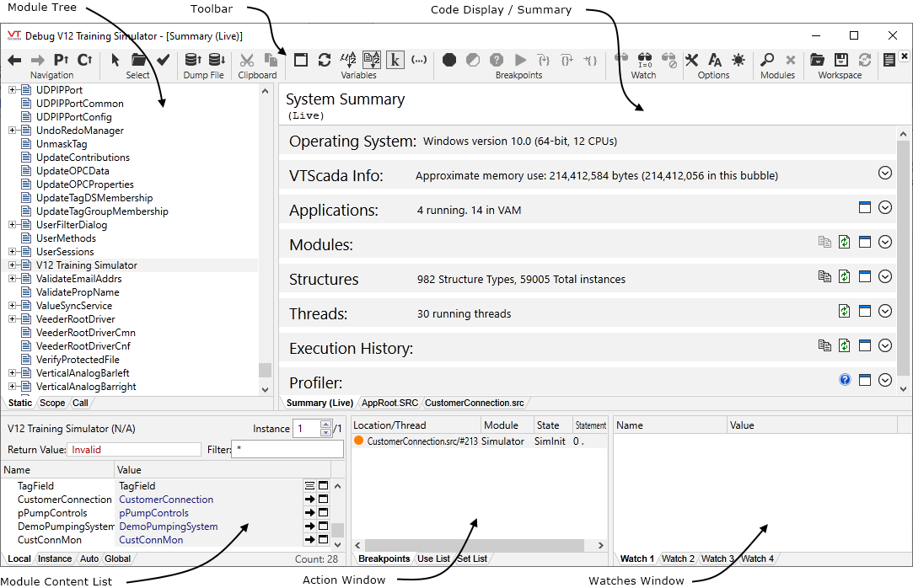Click the dump file load (down arrow) icon

coord(217,60)
